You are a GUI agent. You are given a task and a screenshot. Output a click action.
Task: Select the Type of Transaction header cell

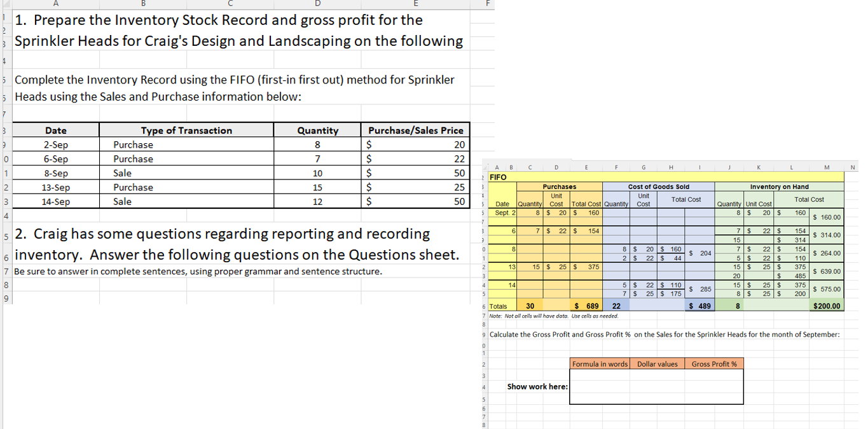(x=186, y=130)
